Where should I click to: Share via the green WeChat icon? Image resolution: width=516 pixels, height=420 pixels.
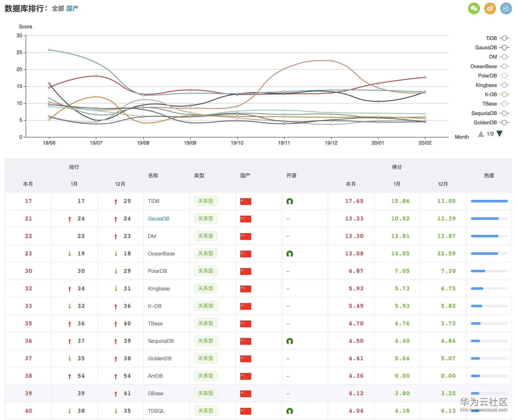pos(474,8)
